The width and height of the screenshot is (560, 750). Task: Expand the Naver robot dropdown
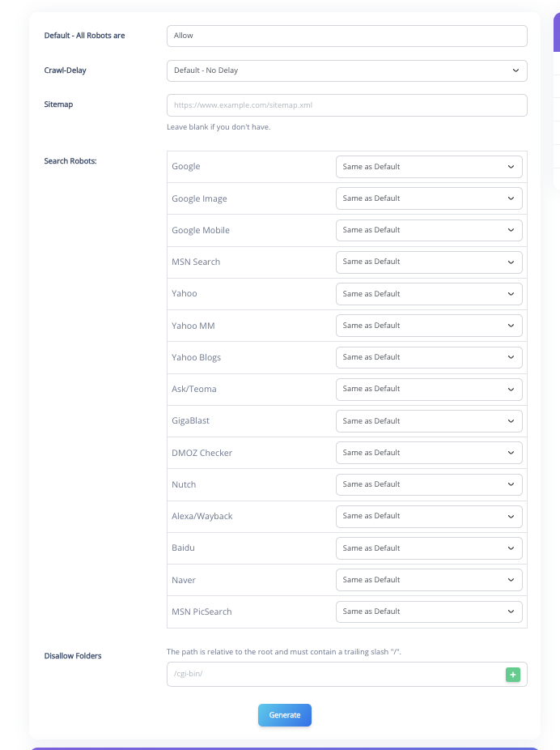(x=429, y=580)
